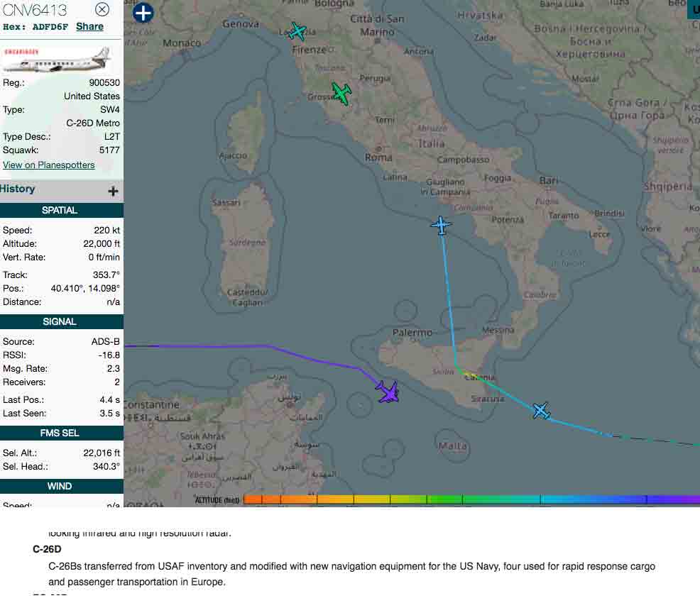Image resolution: width=700 pixels, height=603 pixels.
Task: Click the track value 353.7°
Action: (x=106, y=275)
